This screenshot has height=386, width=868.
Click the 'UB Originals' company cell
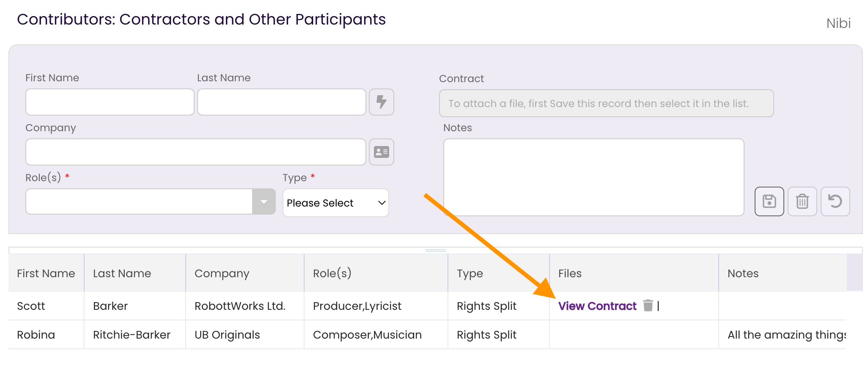pos(245,335)
